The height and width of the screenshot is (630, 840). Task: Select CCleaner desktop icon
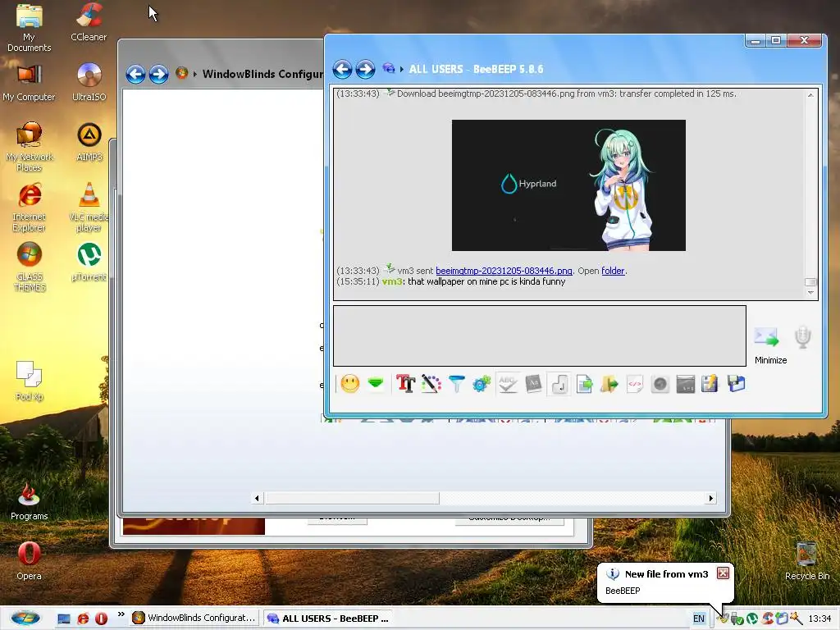(x=89, y=22)
